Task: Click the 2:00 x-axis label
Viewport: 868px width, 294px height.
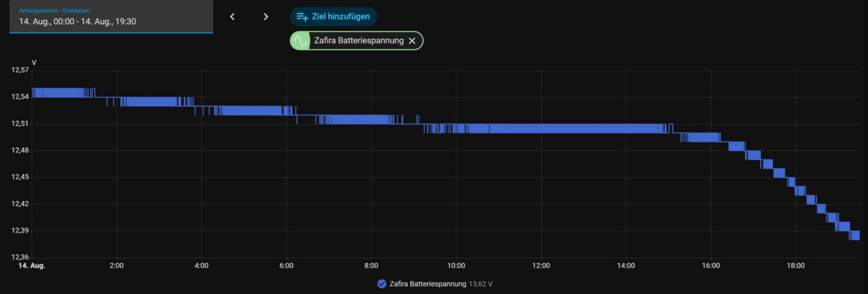Action: (x=117, y=266)
